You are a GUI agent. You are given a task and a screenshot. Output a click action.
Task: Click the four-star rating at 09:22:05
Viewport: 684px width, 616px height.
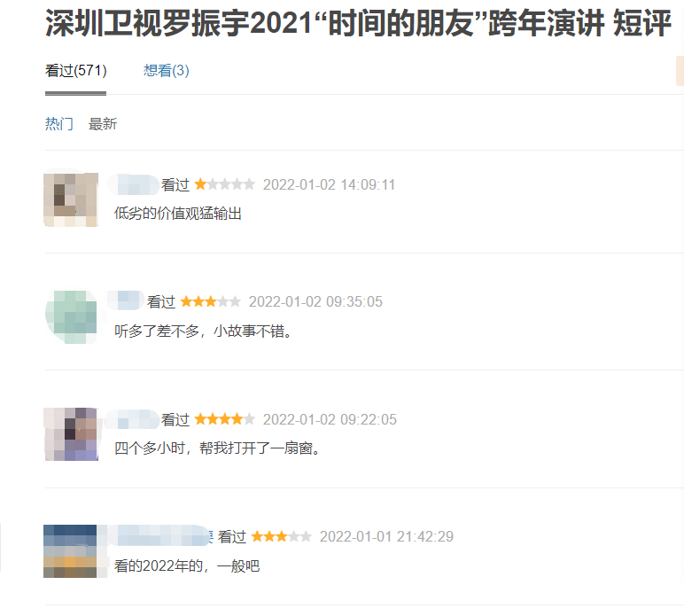click(x=225, y=419)
